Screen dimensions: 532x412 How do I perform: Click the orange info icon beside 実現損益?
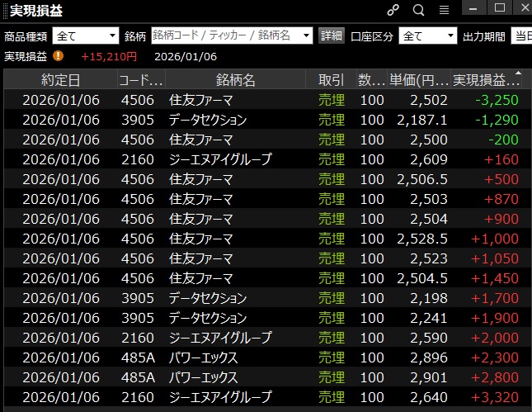(x=58, y=56)
